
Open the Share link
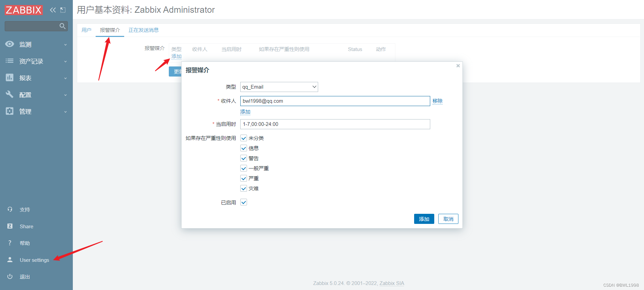[x=27, y=227]
